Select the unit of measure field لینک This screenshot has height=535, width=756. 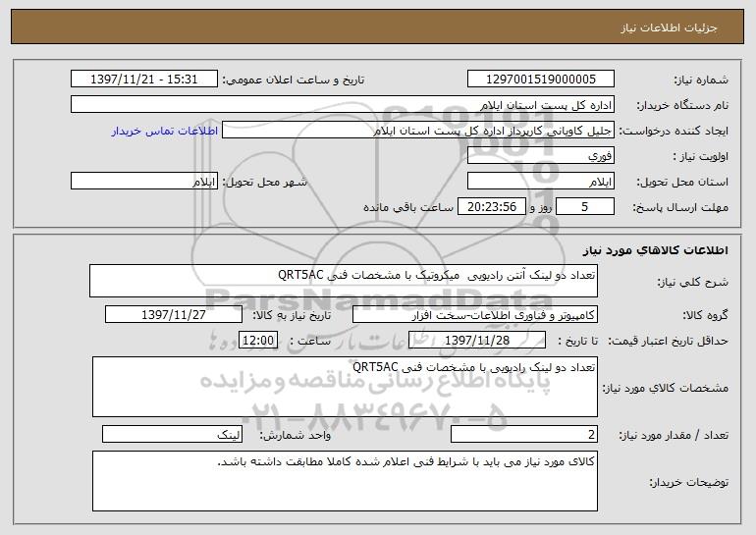coord(172,434)
